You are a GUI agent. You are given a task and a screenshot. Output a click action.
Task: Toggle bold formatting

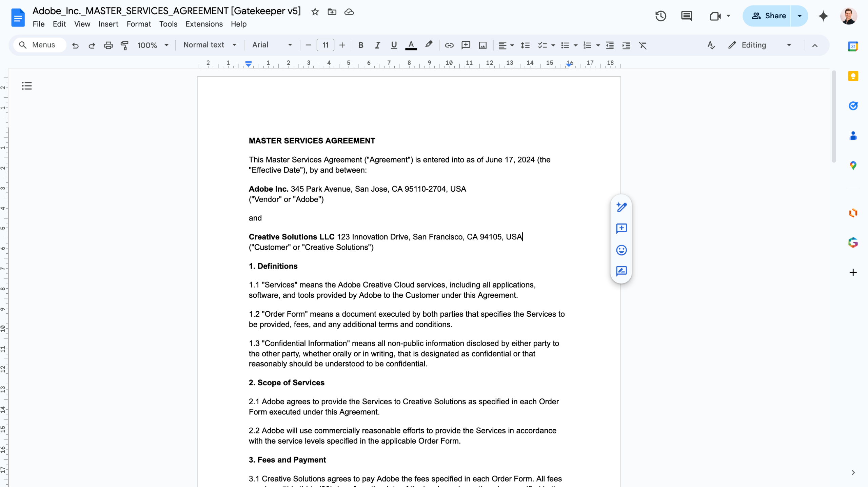click(x=361, y=45)
